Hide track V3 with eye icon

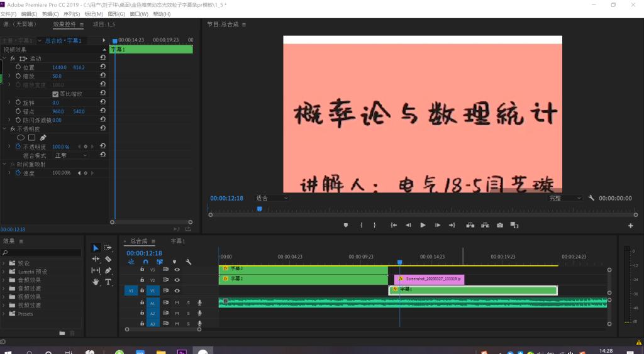(x=177, y=269)
